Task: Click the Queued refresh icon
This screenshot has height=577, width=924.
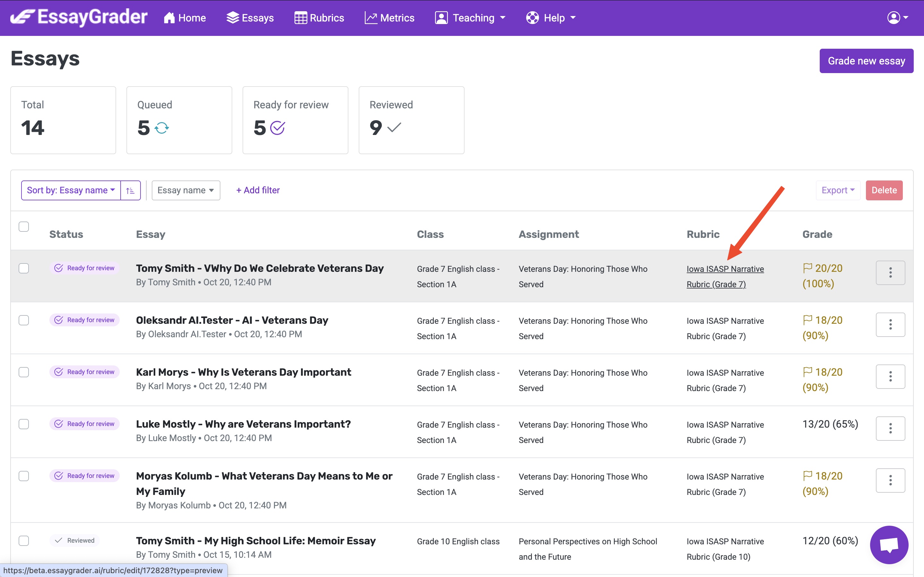Action: (x=161, y=128)
